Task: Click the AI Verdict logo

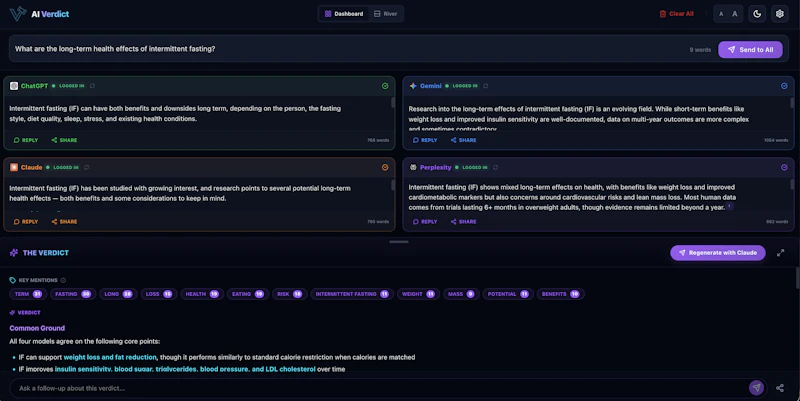Action: [x=39, y=14]
